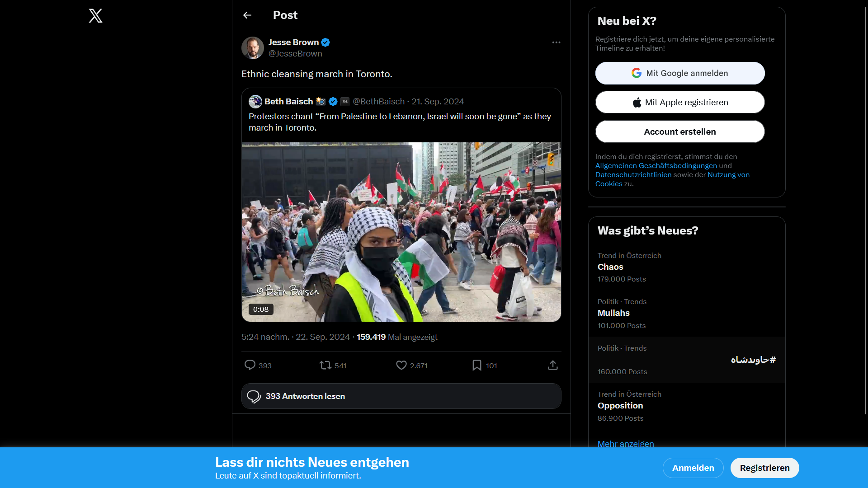The width and height of the screenshot is (868, 488).
Task: Click the verified badge next to Jesse Brown
Action: [x=325, y=42]
